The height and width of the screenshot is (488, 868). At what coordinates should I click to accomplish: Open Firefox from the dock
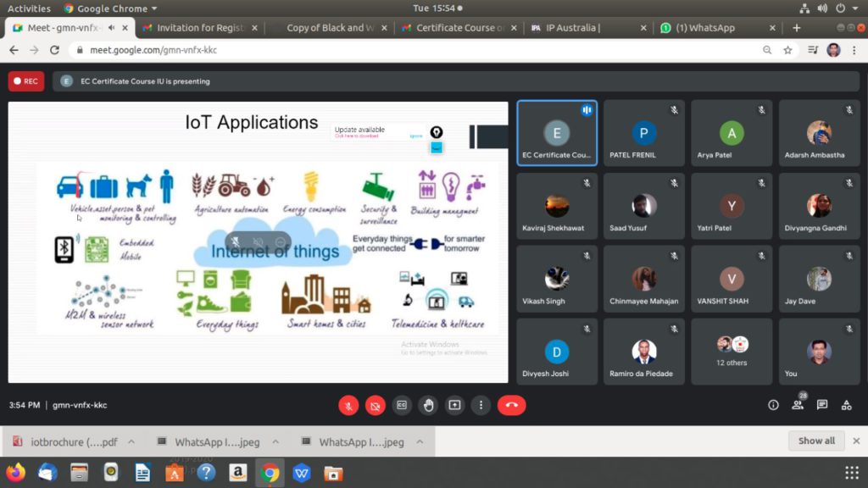tap(15, 472)
